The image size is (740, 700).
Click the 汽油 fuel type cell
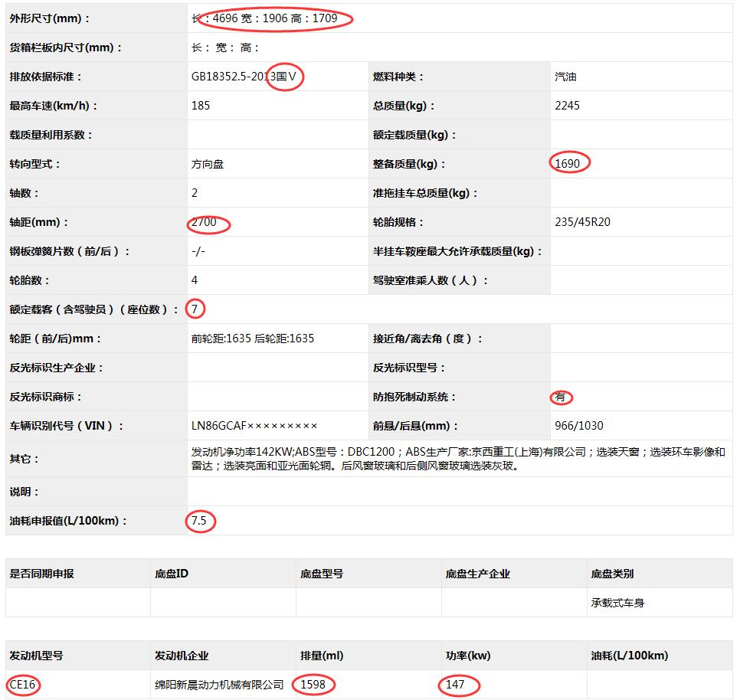pos(568,77)
